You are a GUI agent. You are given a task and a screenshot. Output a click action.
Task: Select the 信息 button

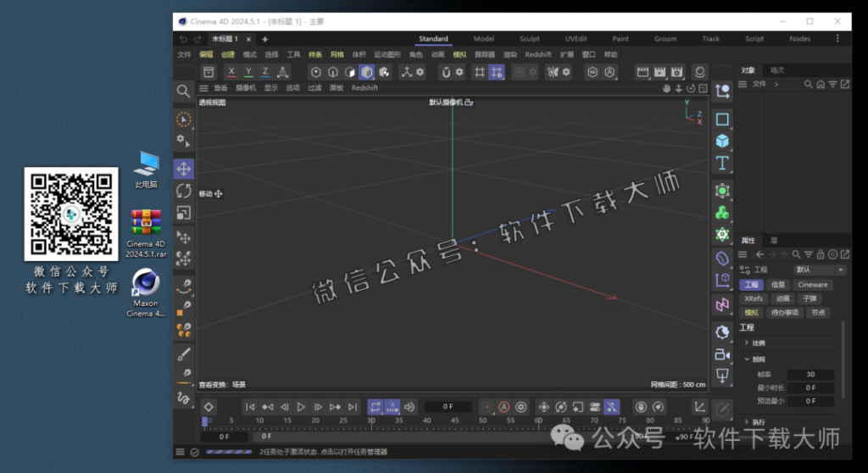(778, 285)
